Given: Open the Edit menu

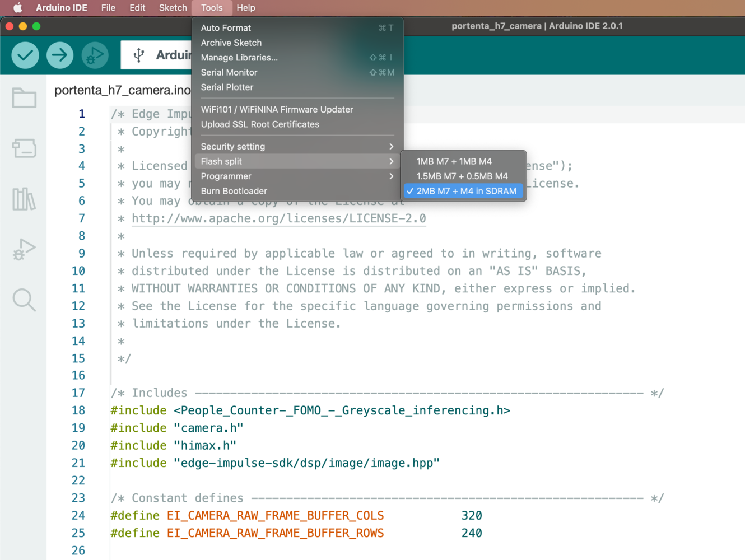Looking at the screenshot, I should click(137, 8).
